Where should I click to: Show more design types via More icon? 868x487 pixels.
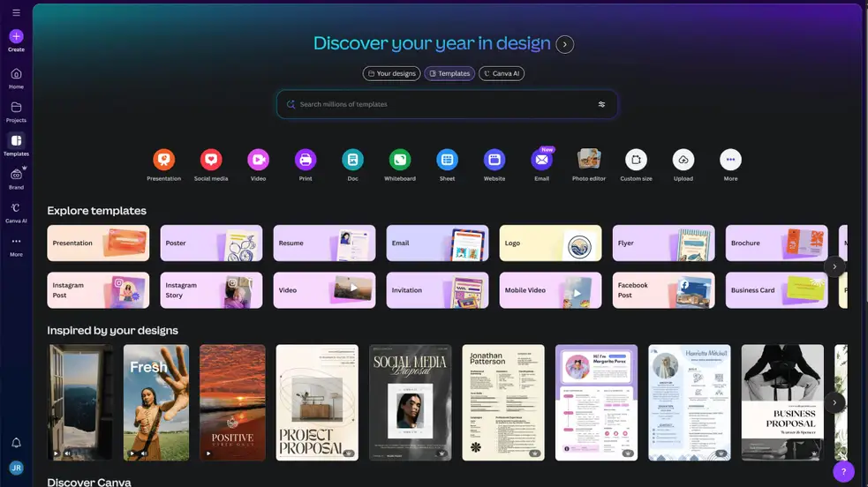coord(729,160)
